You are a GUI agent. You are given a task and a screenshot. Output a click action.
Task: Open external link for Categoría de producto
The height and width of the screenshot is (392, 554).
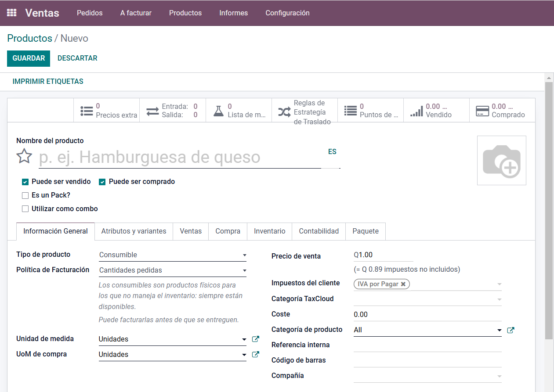pos(511,330)
